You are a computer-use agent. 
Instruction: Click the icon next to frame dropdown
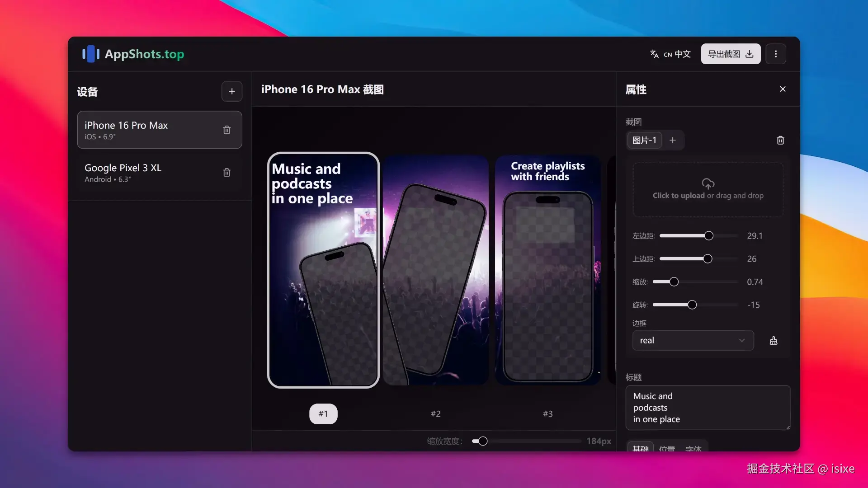(x=774, y=341)
